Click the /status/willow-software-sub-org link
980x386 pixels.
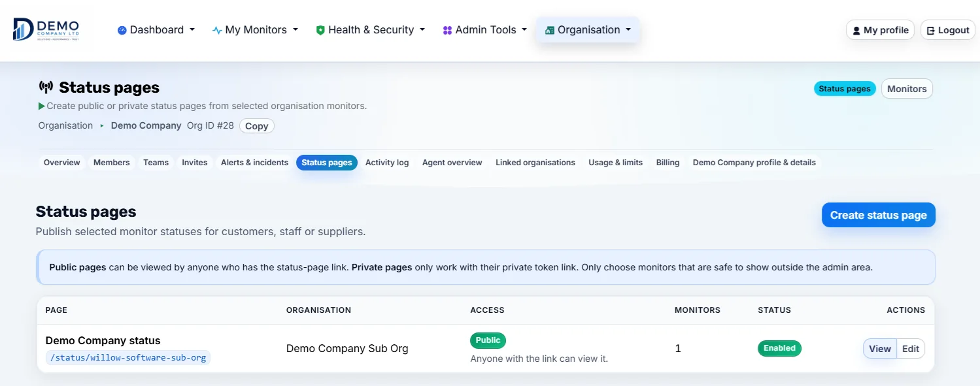(128, 357)
